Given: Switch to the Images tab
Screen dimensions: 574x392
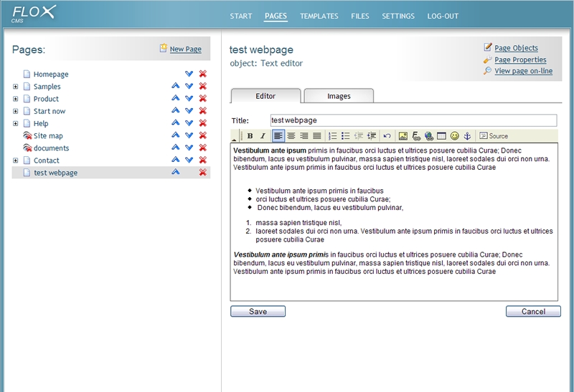Looking at the screenshot, I should click(339, 96).
